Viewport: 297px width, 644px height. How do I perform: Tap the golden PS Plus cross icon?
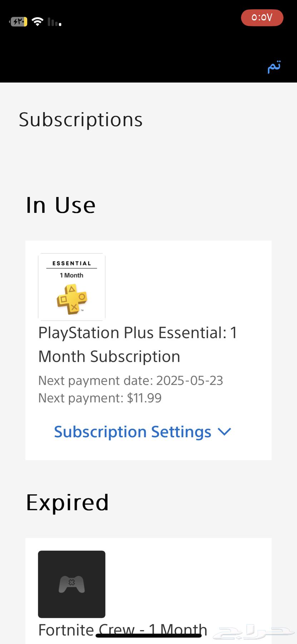tap(72, 299)
